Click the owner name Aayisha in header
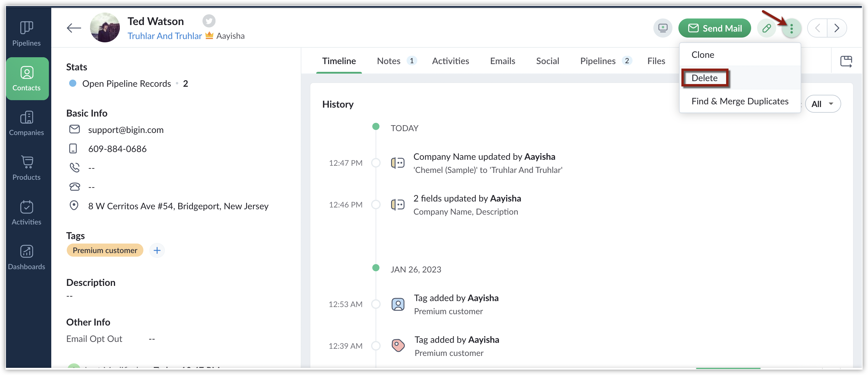 coord(230,36)
